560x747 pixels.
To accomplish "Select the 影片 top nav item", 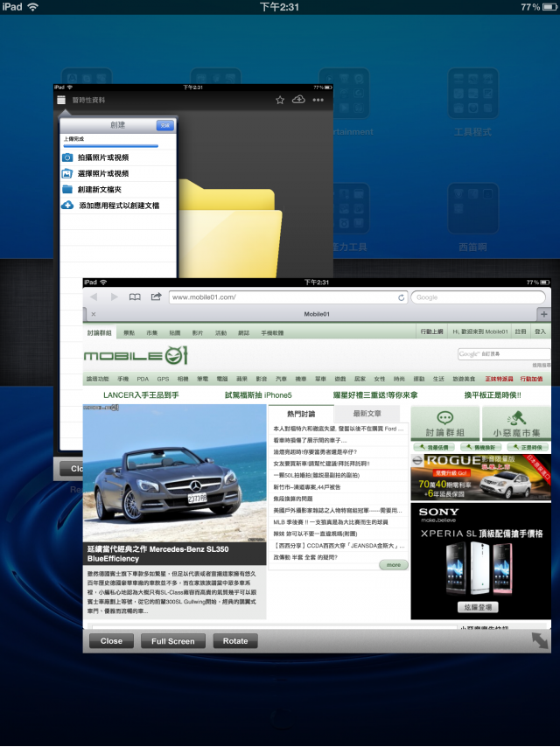I will [198, 333].
